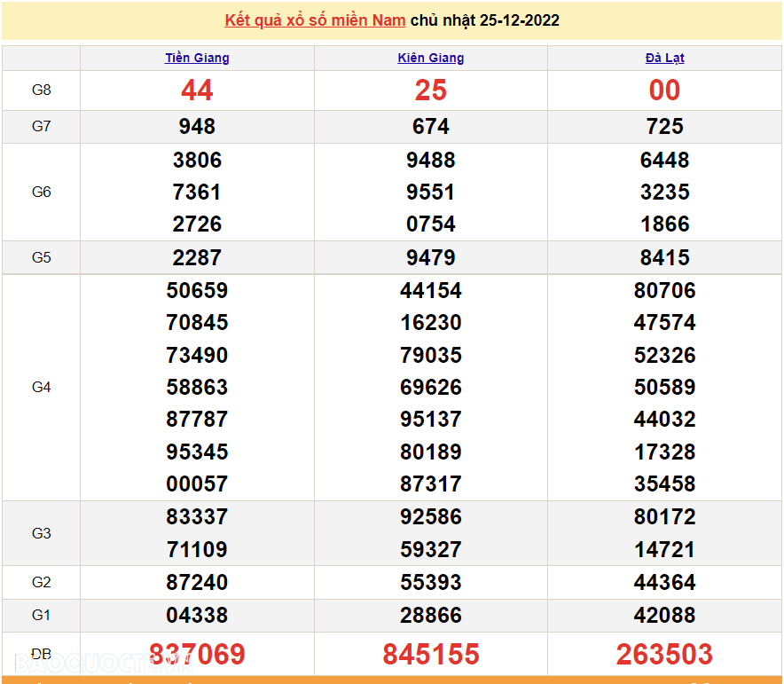The width and height of the screenshot is (784, 684).
Task: Open the Kiên Giang province link
Action: [x=431, y=58]
